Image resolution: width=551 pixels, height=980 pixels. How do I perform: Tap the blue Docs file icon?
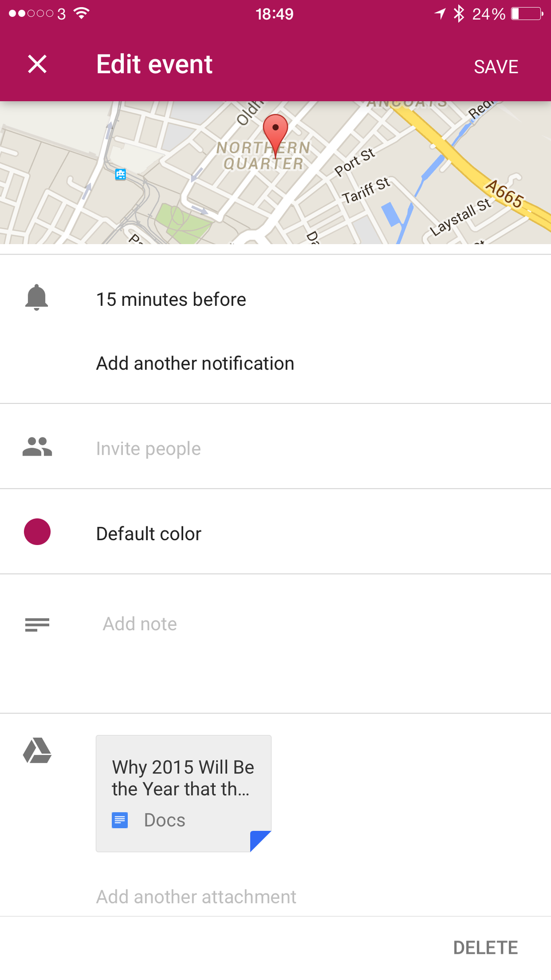[x=120, y=820]
